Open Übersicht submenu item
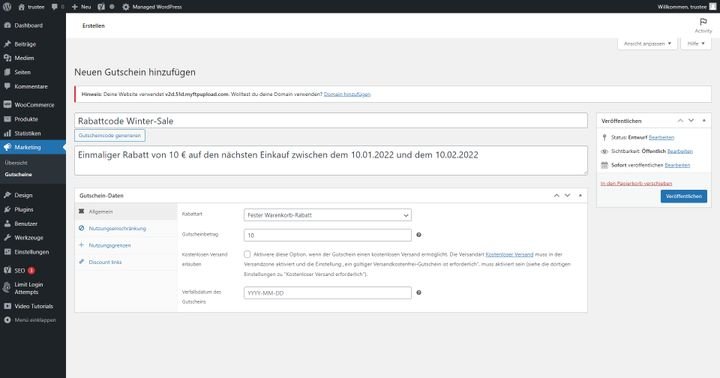The height and width of the screenshot is (378, 720). click(x=16, y=163)
